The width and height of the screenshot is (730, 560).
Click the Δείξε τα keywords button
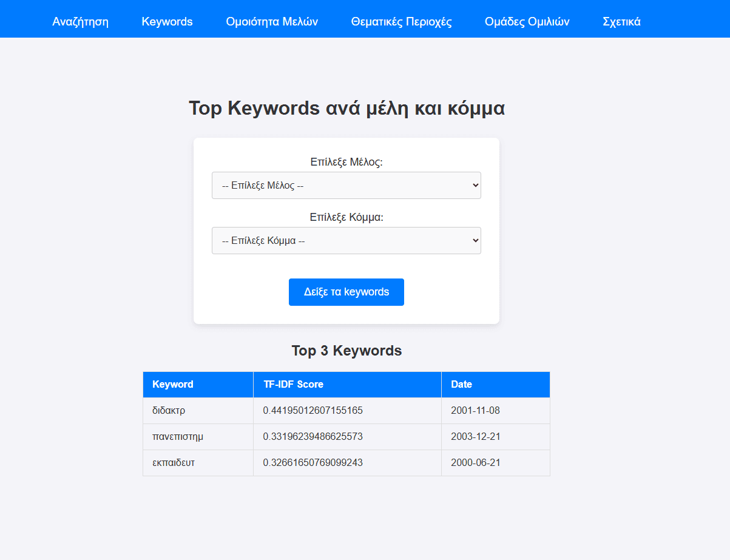pyautogui.click(x=346, y=292)
